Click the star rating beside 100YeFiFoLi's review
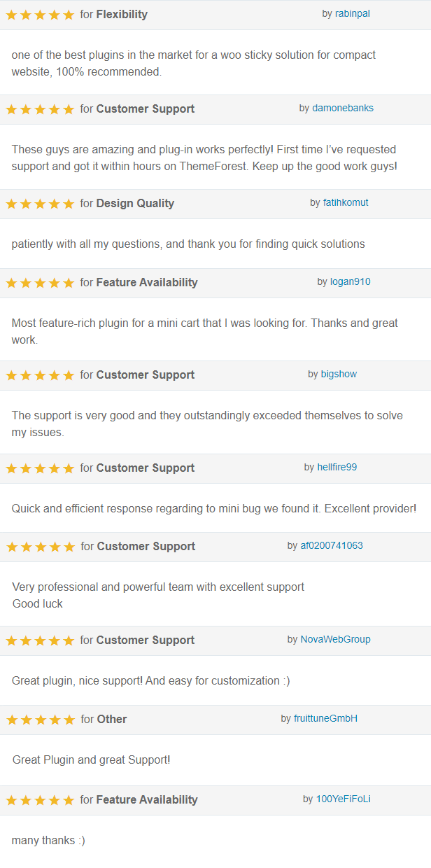The width and height of the screenshot is (431, 868). pyautogui.click(x=40, y=799)
